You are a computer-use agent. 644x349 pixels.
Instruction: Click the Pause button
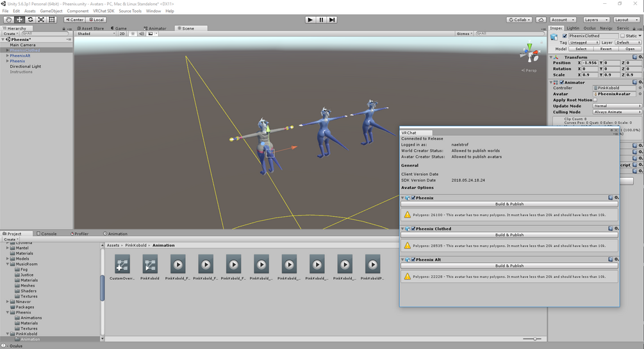[321, 20]
